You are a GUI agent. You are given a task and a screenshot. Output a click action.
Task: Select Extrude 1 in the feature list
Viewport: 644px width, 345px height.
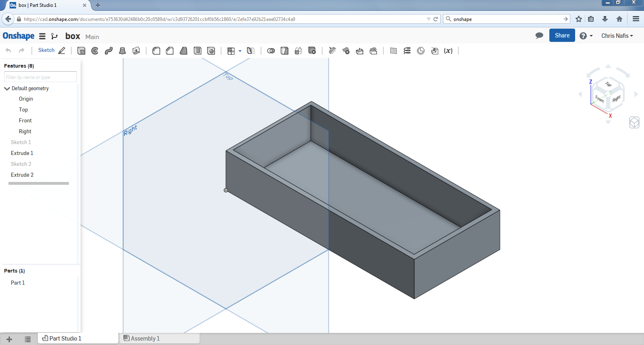(x=22, y=153)
